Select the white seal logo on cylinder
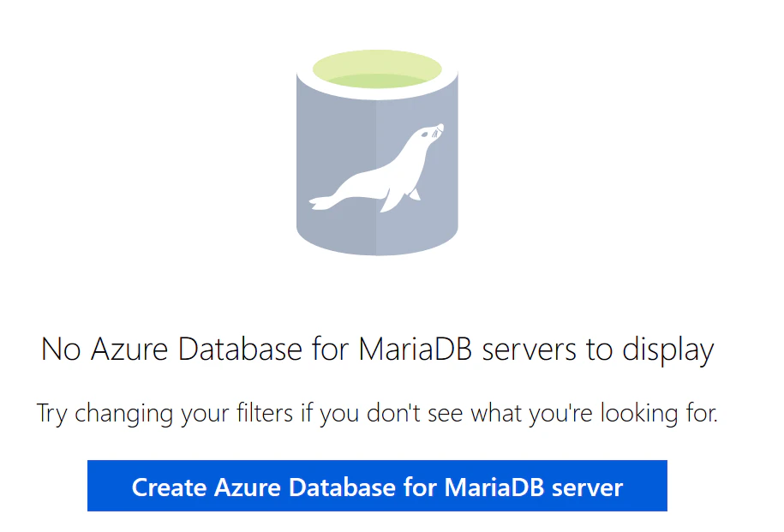Viewport: 784px width, 532px height. point(376,168)
